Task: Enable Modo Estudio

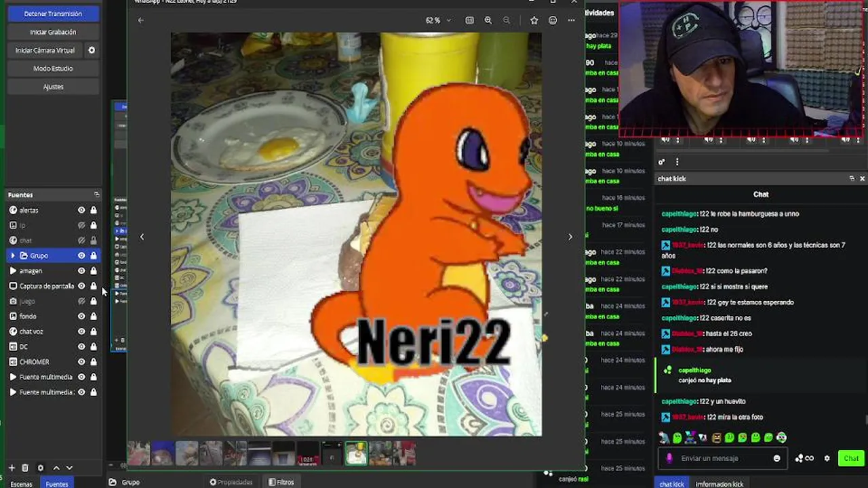Action: tap(53, 68)
